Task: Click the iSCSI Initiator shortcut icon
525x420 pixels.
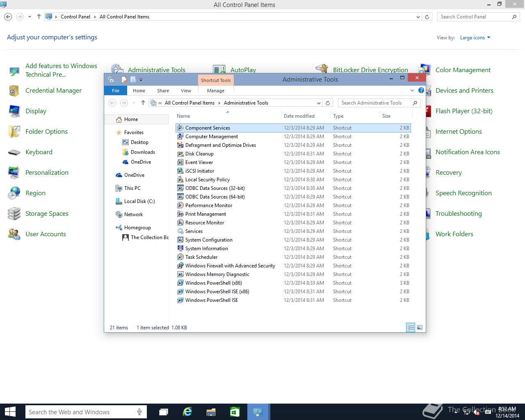Action: pos(180,171)
